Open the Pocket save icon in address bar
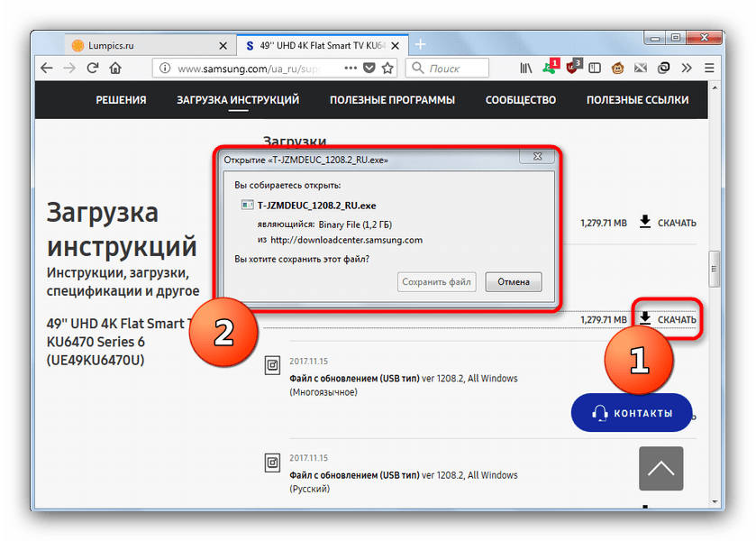The width and height of the screenshot is (756, 541). [369, 68]
